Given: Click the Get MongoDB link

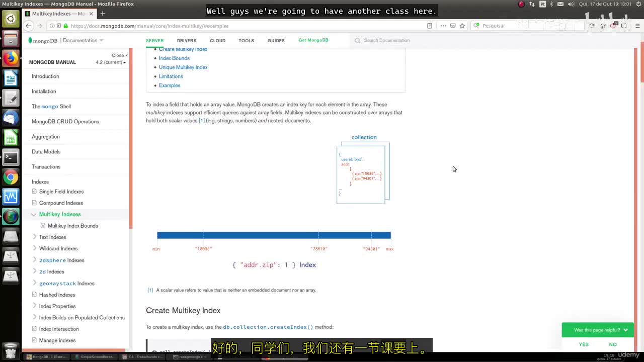Looking at the screenshot, I should 313,40.
